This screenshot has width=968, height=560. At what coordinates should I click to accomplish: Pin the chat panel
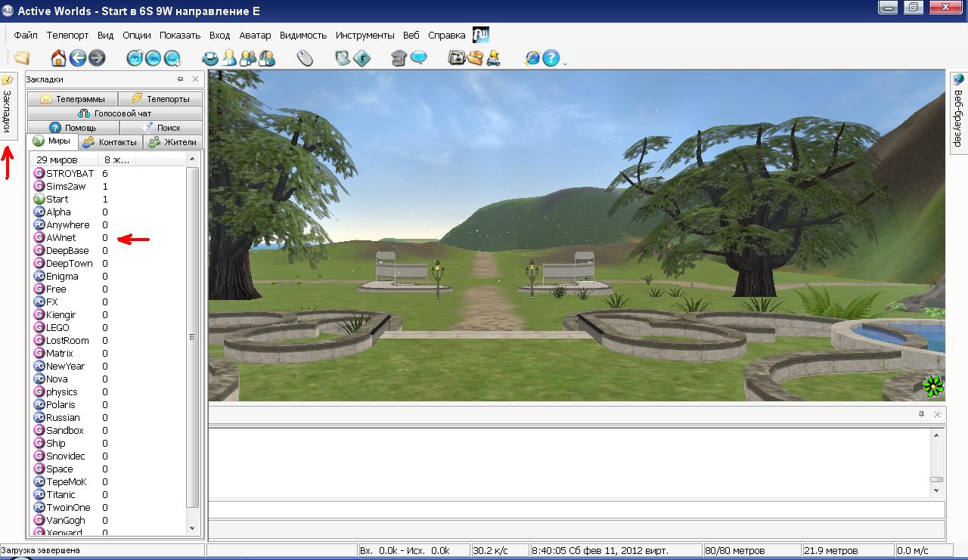(x=922, y=414)
